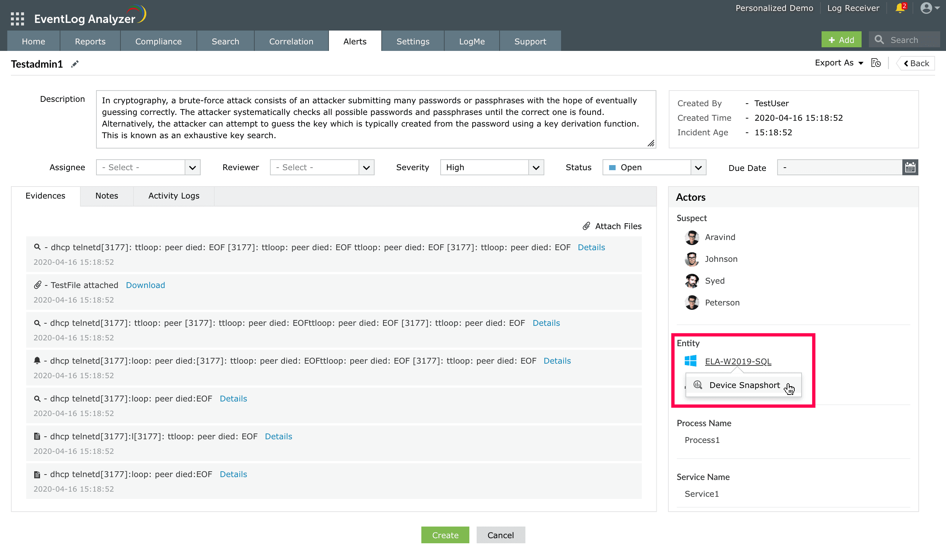Click the schedule export icon near Export As
This screenshot has height=560, width=946.
pyautogui.click(x=876, y=63)
